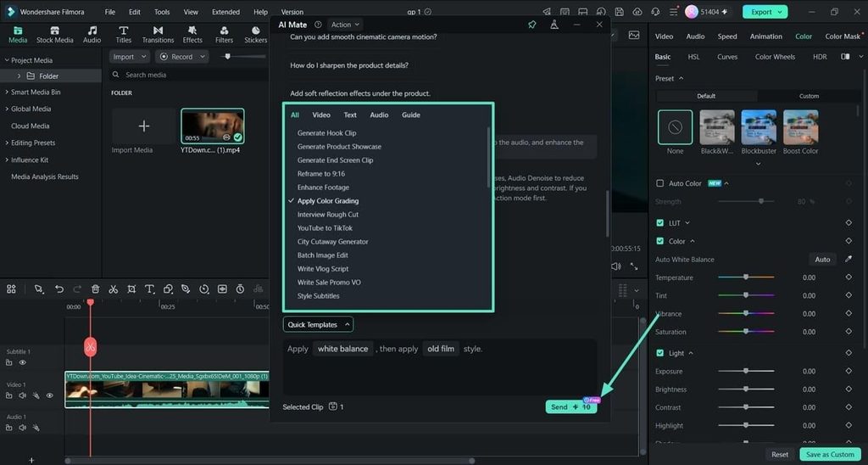Click the Temperature slider handle
Viewport: 868px width, 465px height.
click(x=746, y=277)
